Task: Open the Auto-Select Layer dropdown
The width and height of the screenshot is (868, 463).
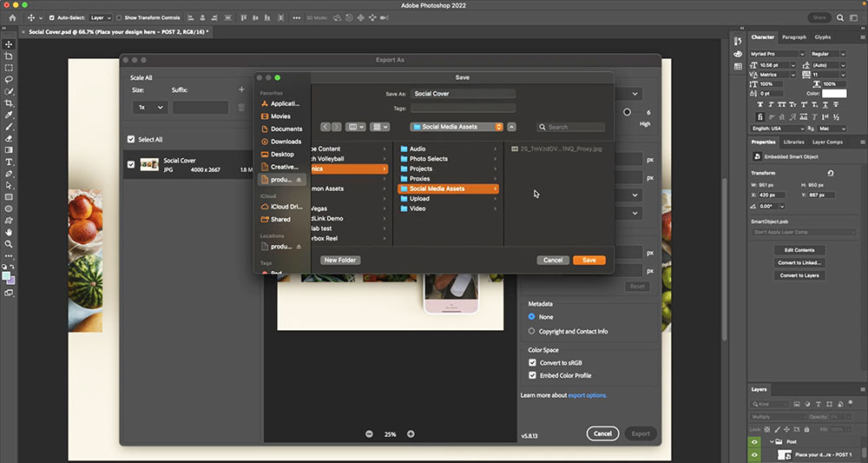Action: point(101,17)
